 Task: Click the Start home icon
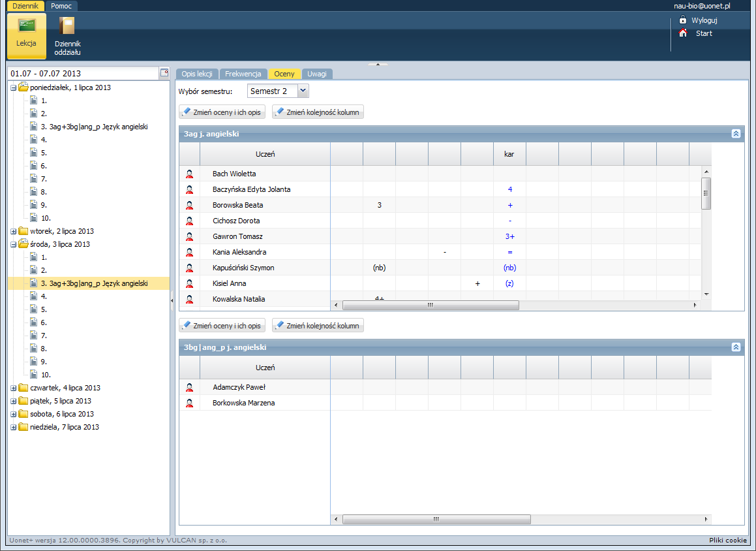(x=683, y=33)
